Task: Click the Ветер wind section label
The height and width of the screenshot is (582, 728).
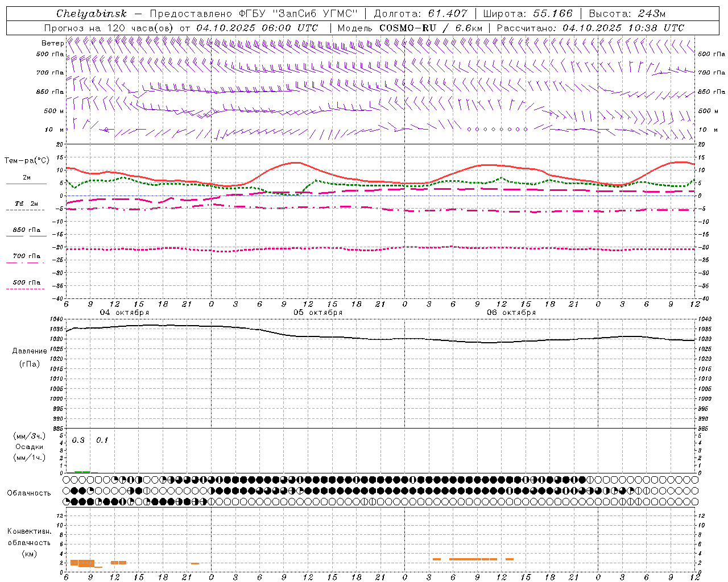Action: pos(52,43)
